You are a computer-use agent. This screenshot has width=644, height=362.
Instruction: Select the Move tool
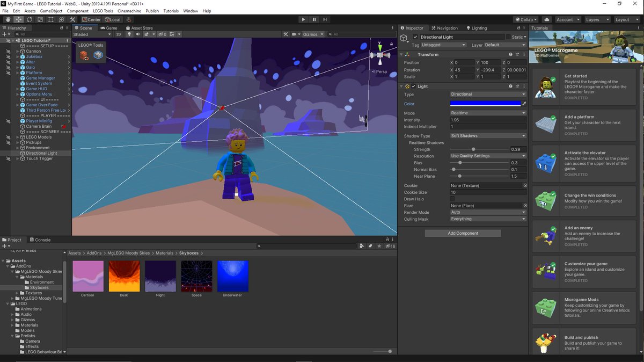coord(18,19)
